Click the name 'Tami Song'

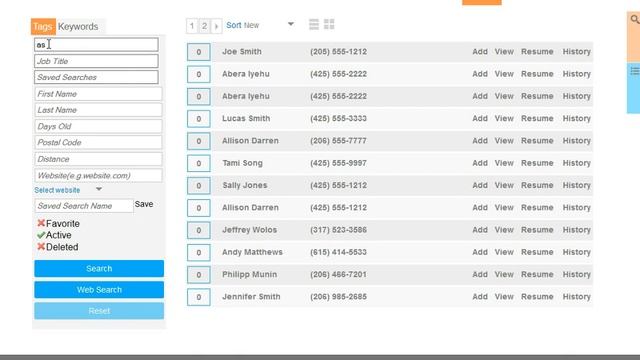242,163
